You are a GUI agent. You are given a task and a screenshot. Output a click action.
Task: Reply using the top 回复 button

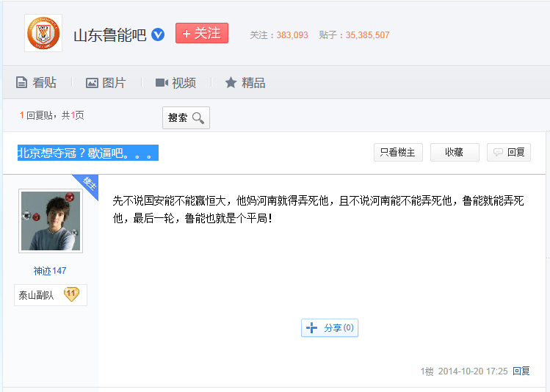[x=509, y=152]
